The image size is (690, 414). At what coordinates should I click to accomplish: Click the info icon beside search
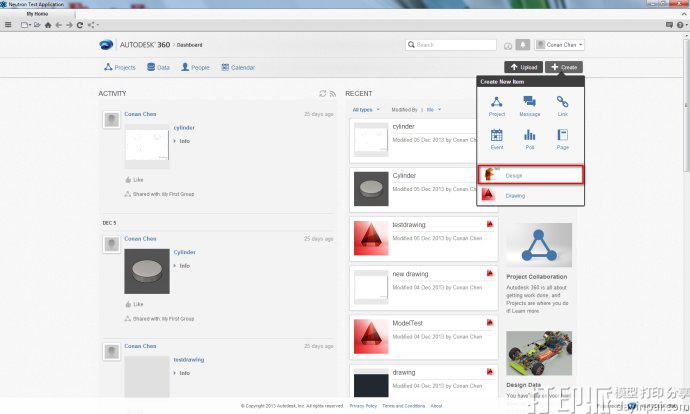click(x=508, y=46)
